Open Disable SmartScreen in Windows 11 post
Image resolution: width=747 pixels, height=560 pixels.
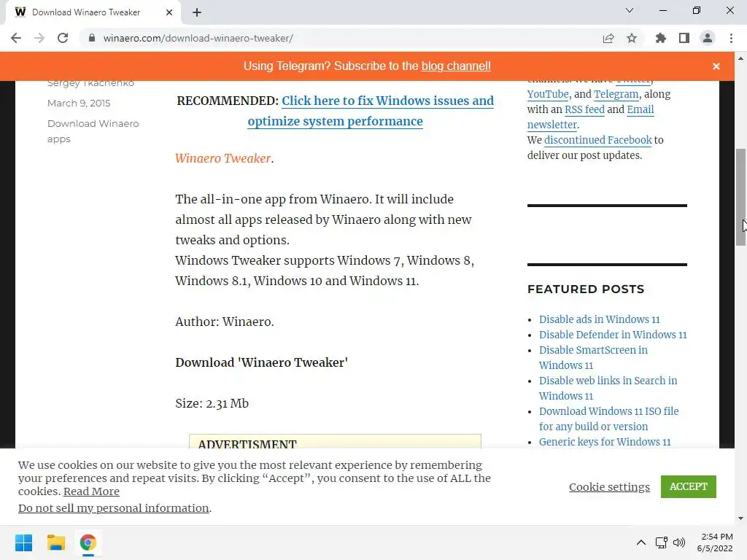[593, 357]
